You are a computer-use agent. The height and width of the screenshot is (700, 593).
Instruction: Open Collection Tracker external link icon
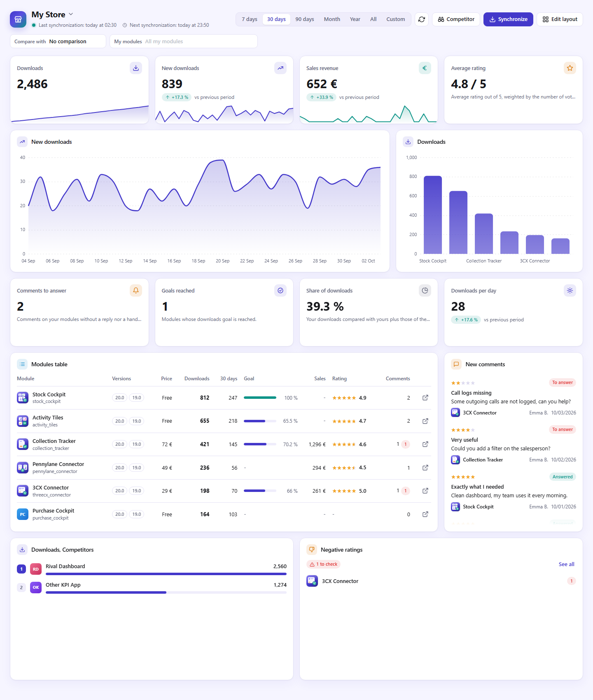click(x=425, y=444)
